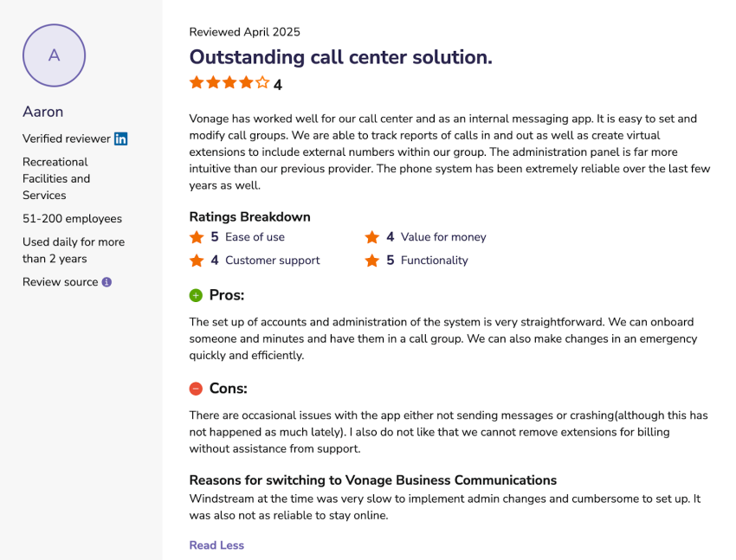Click the Functionality star icon
This screenshot has height=560, width=736.
point(372,261)
